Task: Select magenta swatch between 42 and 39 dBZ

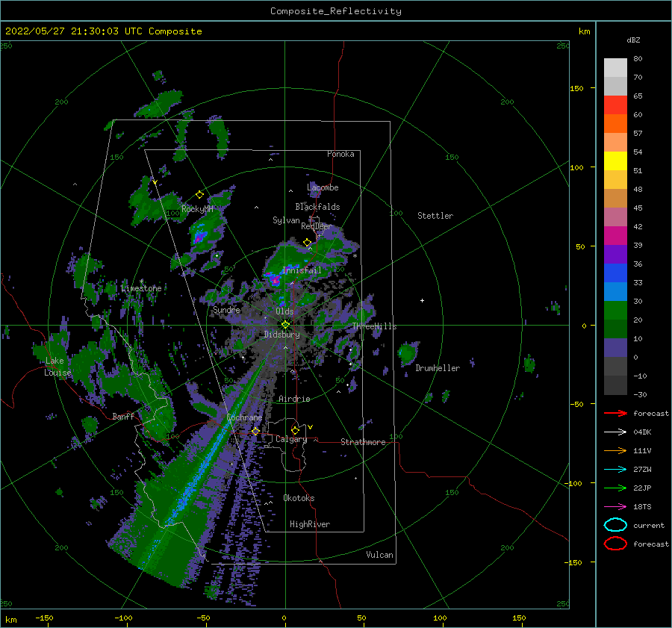Action: 615,235
